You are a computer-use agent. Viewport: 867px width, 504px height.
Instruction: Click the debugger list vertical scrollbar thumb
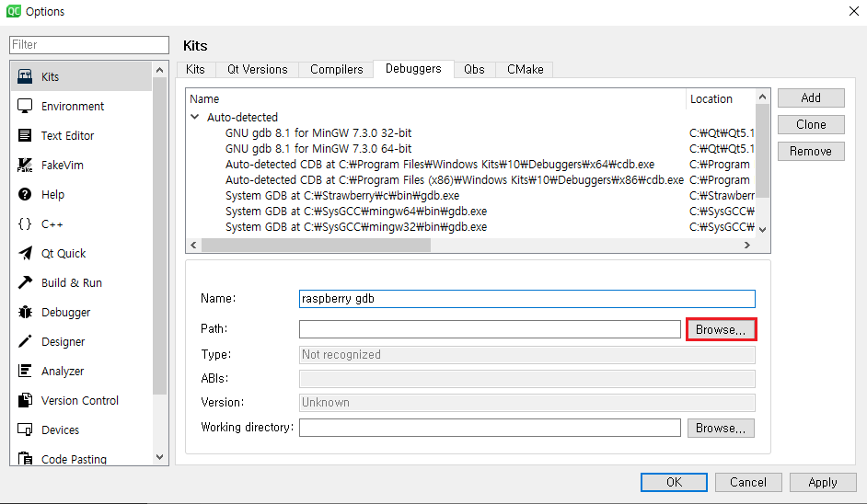[x=762, y=150]
